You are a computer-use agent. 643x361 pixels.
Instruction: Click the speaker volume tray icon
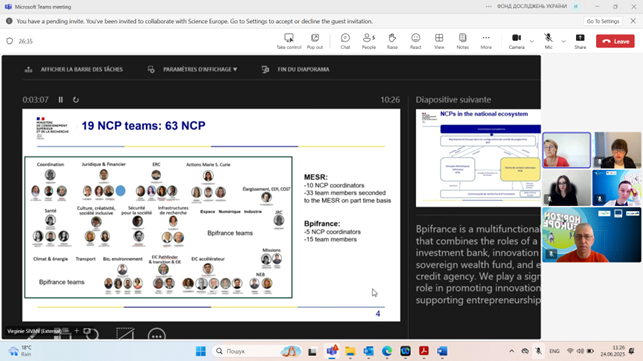point(580,351)
